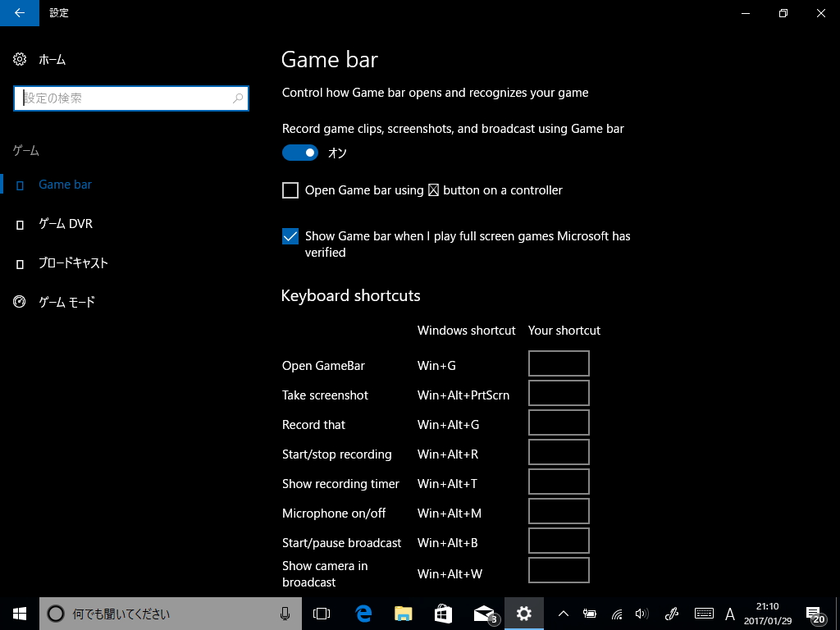Open ゲーム DVR settings page
Viewport: 840px width, 630px height.
[66, 224]
